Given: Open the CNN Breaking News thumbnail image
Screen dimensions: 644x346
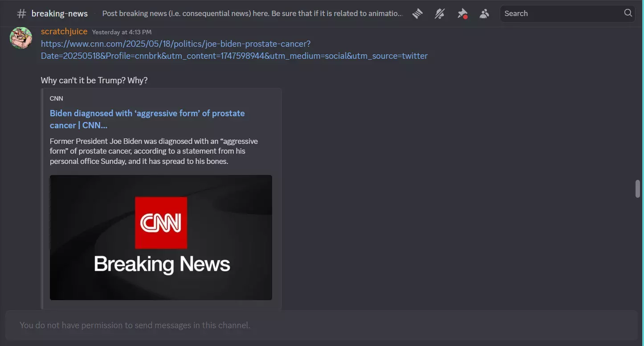Looking at the screenshot, I should coord(161,237).
